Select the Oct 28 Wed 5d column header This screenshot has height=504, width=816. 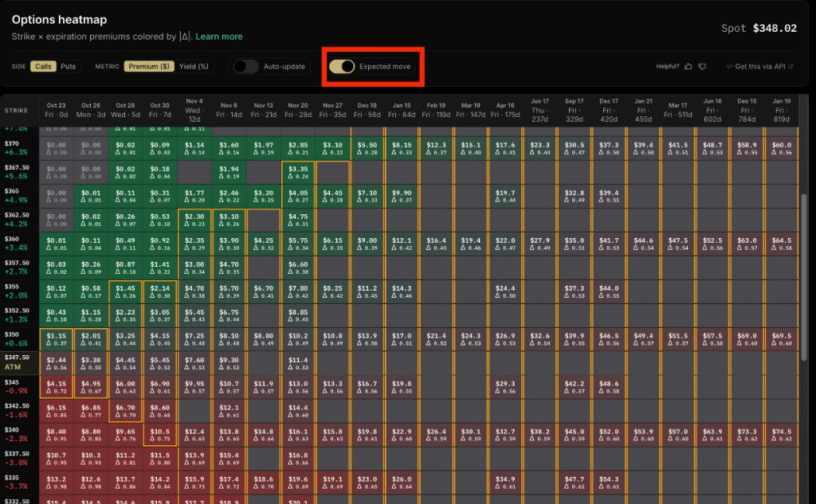(x=125, y=110)
